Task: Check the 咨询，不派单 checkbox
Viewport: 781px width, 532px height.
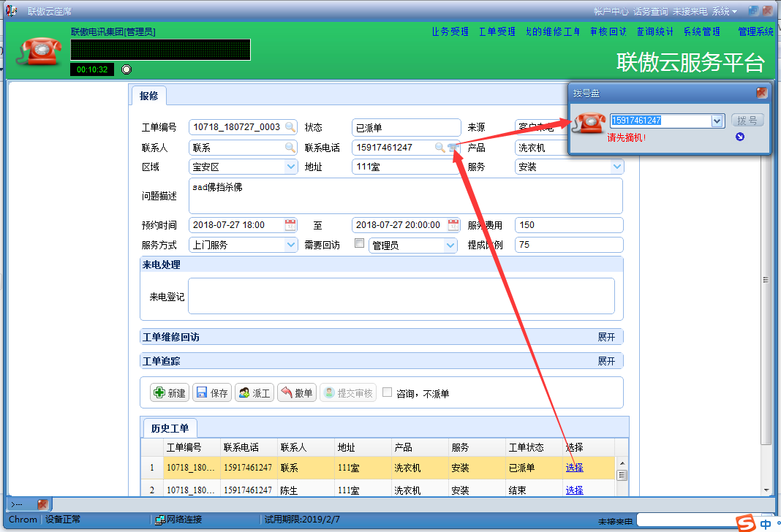Action: point(387,392)
